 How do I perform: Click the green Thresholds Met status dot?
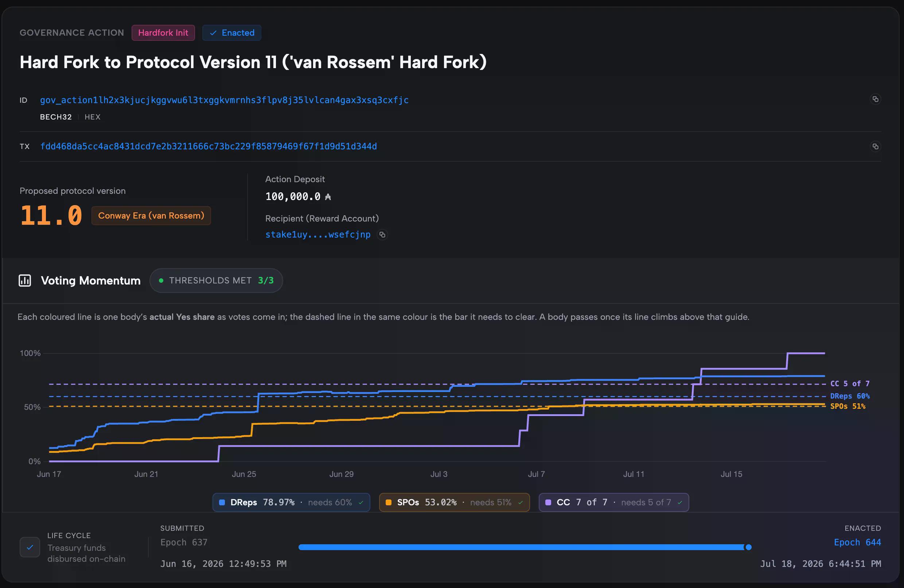[x=161, y=281]
